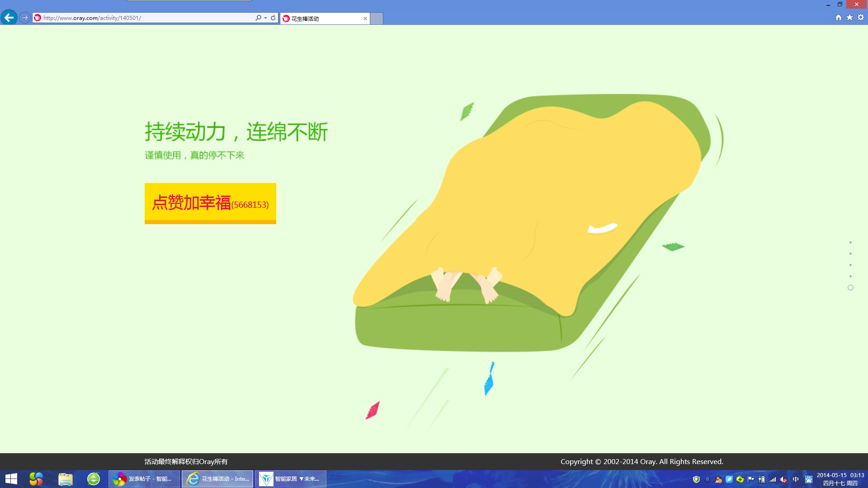868x488 pixels.
Task: Open IE home page icon
Action: point(838,17)
